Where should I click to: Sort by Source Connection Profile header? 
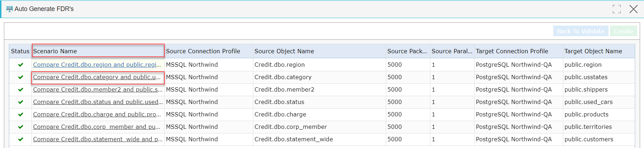[209, 51]
